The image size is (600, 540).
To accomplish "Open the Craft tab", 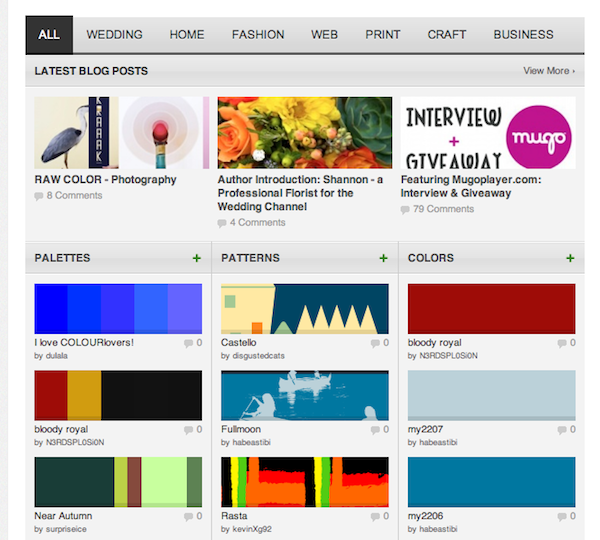I will (x=447, y=35).
